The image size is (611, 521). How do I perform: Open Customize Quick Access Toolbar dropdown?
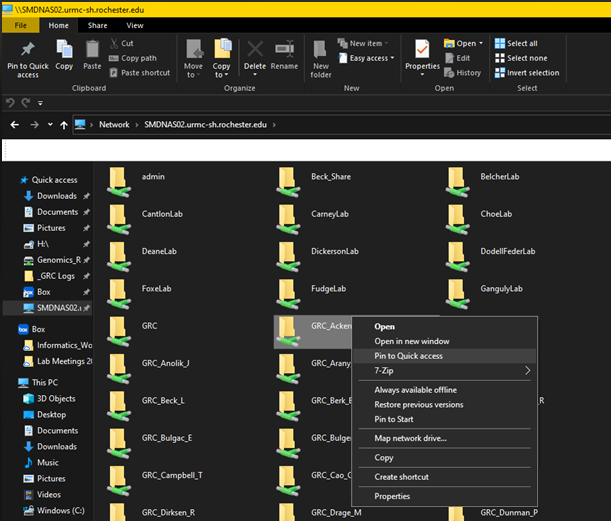coord(40,103)
